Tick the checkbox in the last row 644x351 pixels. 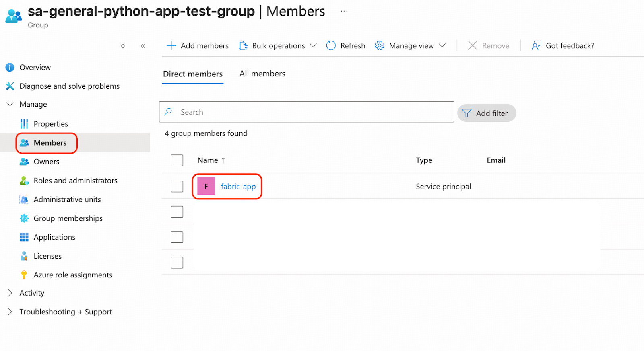177,263
